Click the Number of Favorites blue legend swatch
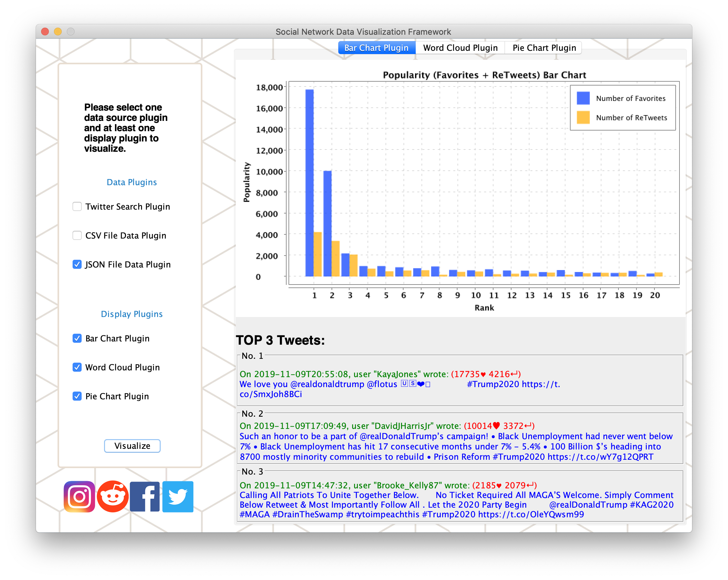Viewport: 728px width, 580px height. click(x=583, y=98)
